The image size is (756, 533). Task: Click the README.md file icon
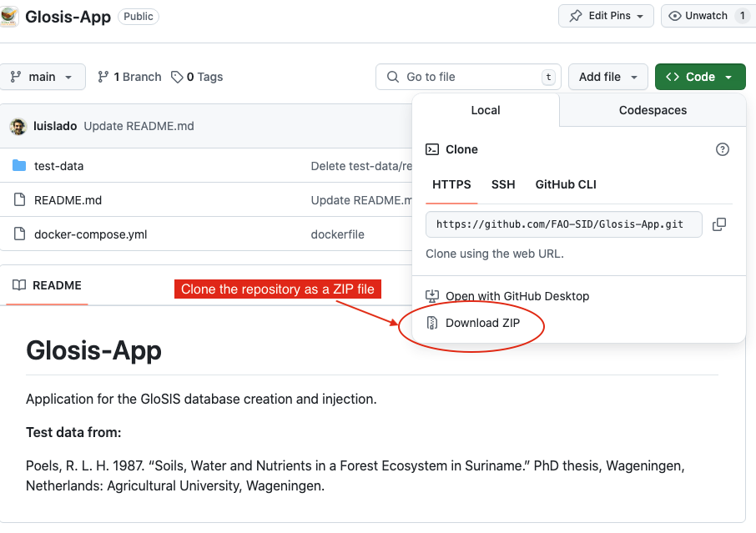point(19,200)
